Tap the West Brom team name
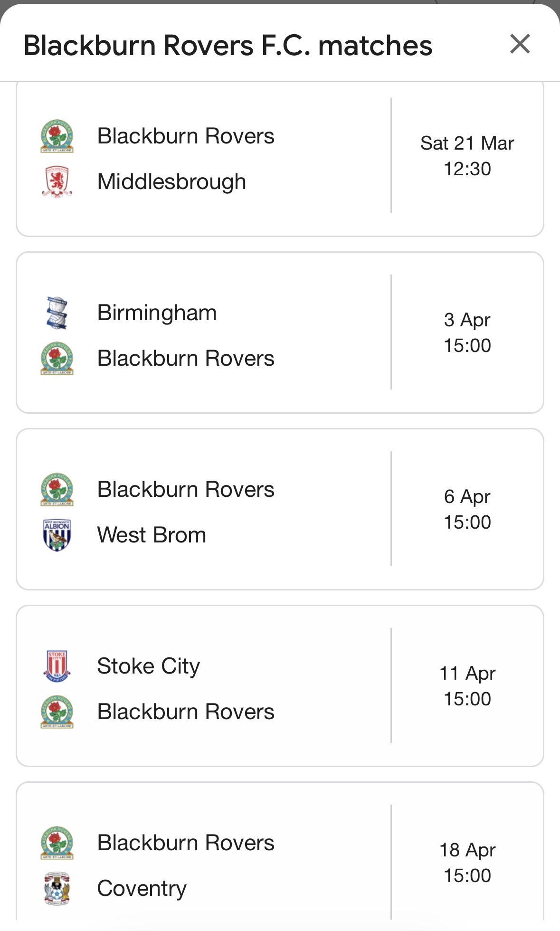Screen dimensions: 560x931 (x=152, y=535)
